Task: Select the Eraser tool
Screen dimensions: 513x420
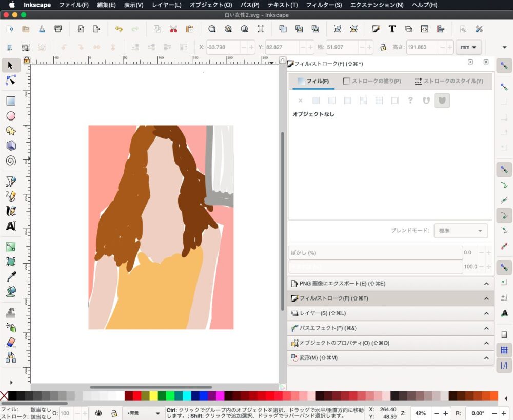Action: point(11,342)
